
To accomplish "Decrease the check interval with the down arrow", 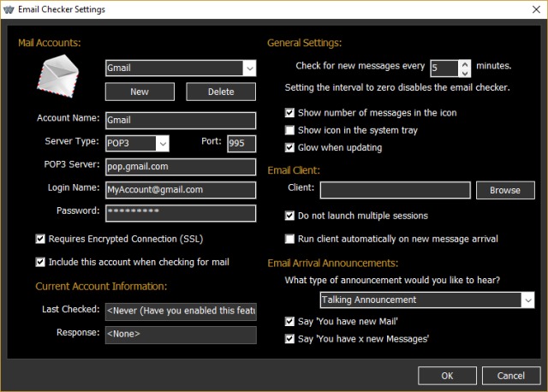I will click(x=465, y=72).
